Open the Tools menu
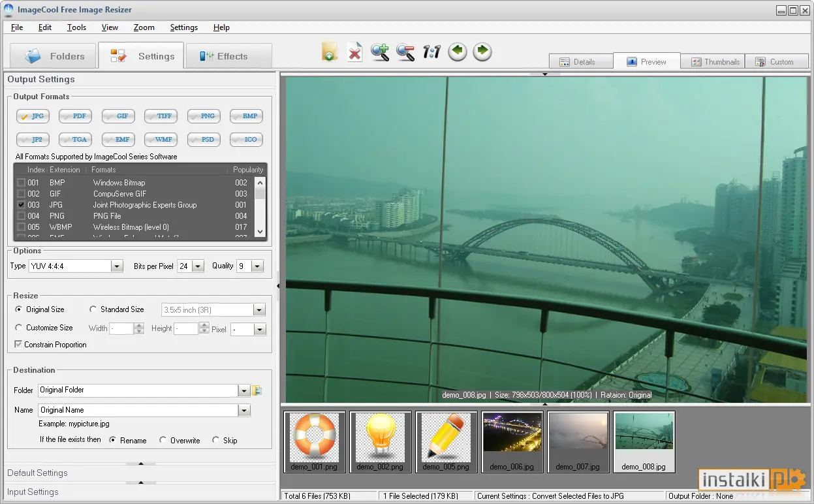 [76, 27]
